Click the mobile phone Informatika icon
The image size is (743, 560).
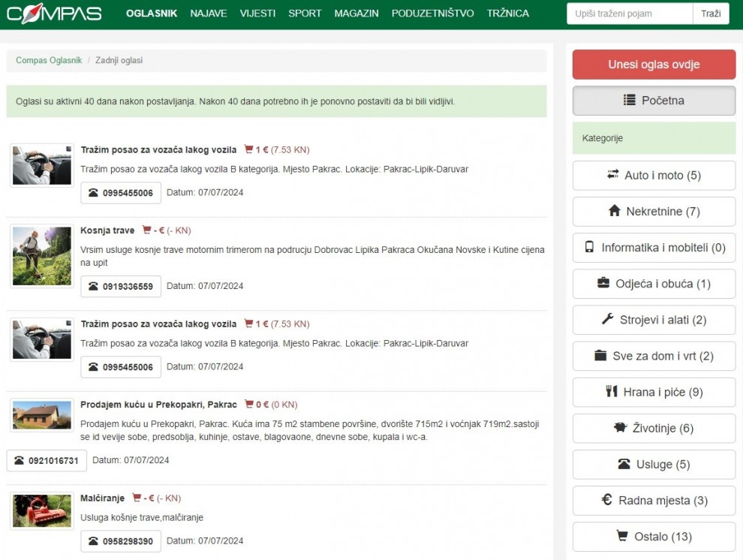tap(589, 248)
